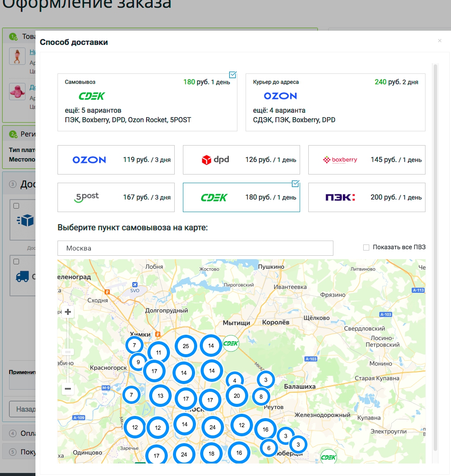The image size is (451, 476).
Task: Expand checkout step 3 header
Action: pos(19,184)
